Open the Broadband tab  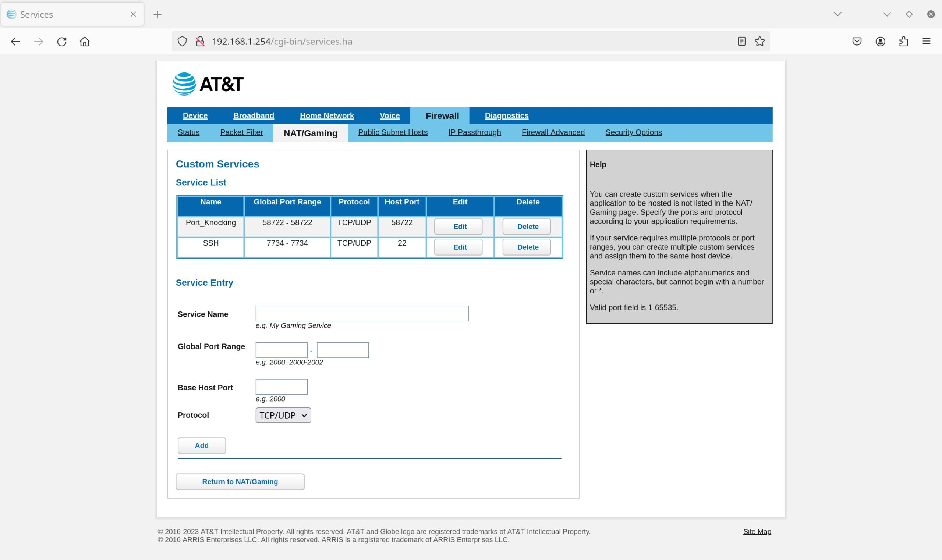[x=254, y=115]
